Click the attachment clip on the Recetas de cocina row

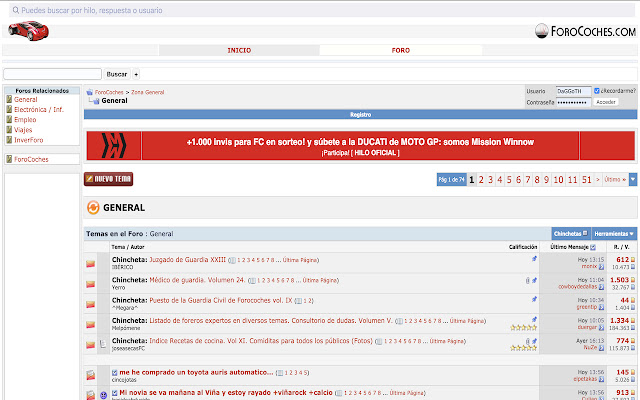[x=528, y=341]
